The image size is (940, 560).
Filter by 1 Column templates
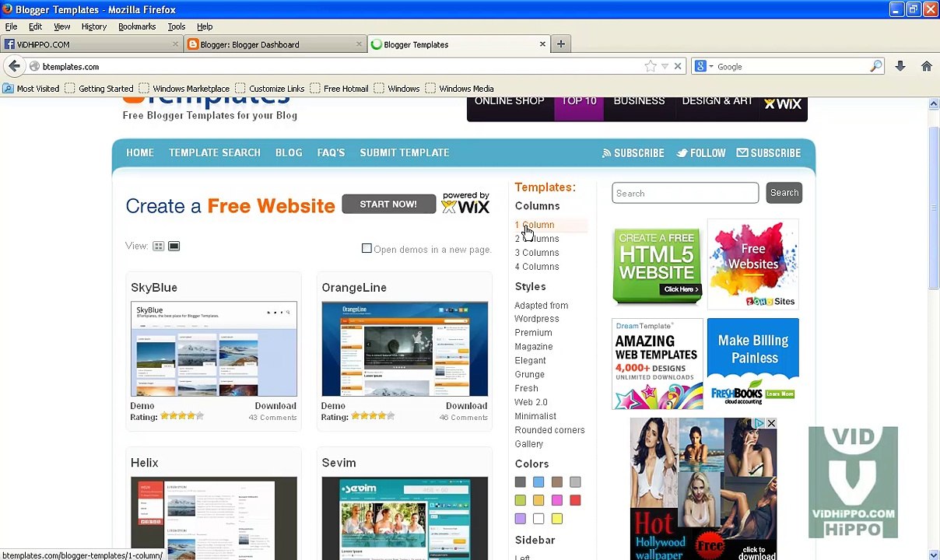point(535,225)
